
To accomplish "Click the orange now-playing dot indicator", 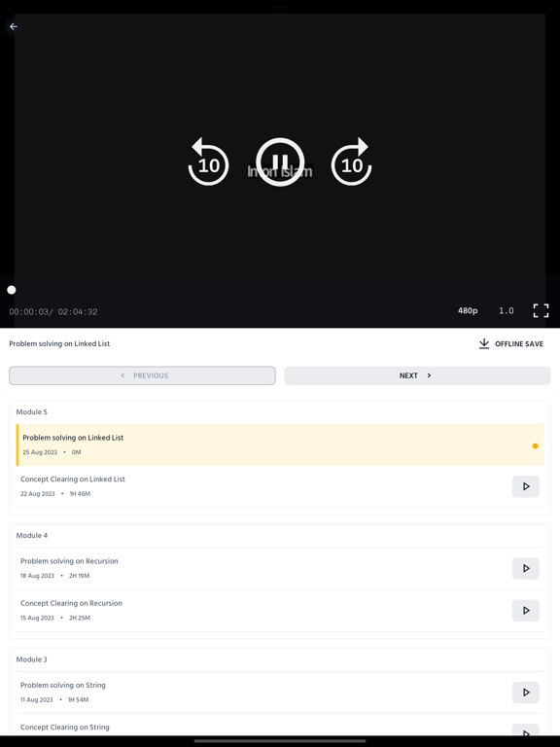I will (535, 445).
